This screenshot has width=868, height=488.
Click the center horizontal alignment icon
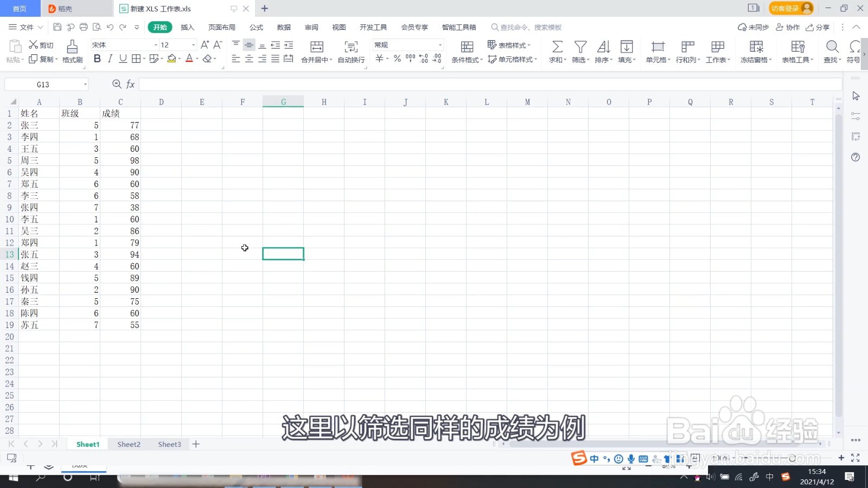249,59
